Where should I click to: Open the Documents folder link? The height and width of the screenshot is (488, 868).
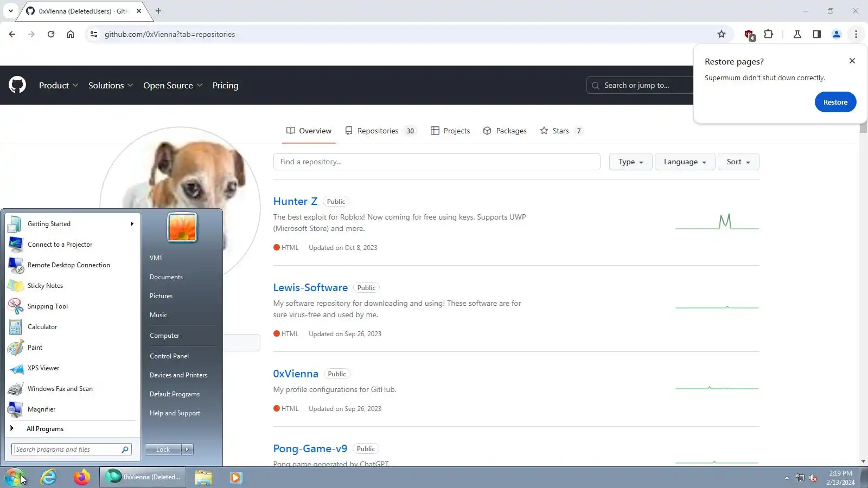[x=166, y=277]
